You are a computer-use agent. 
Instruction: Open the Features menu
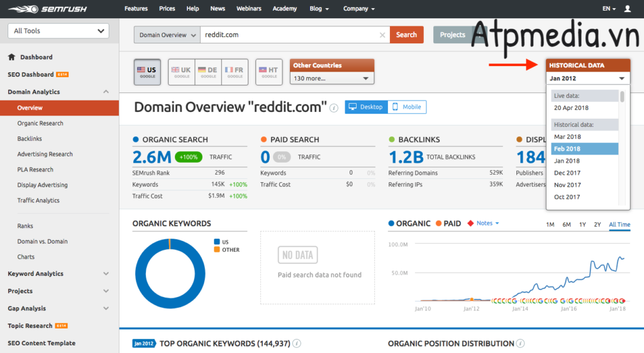[136, 9]
